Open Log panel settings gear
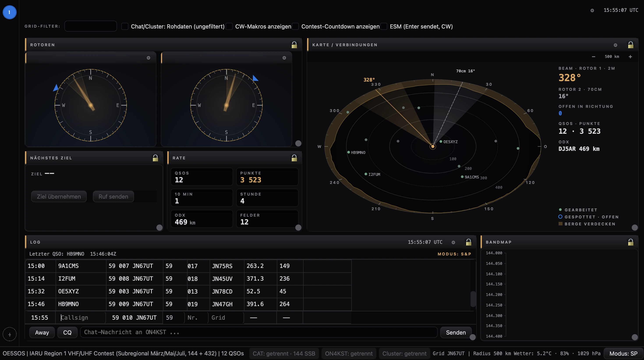Viewport: 644px width, 360px height. click(453, 242)
